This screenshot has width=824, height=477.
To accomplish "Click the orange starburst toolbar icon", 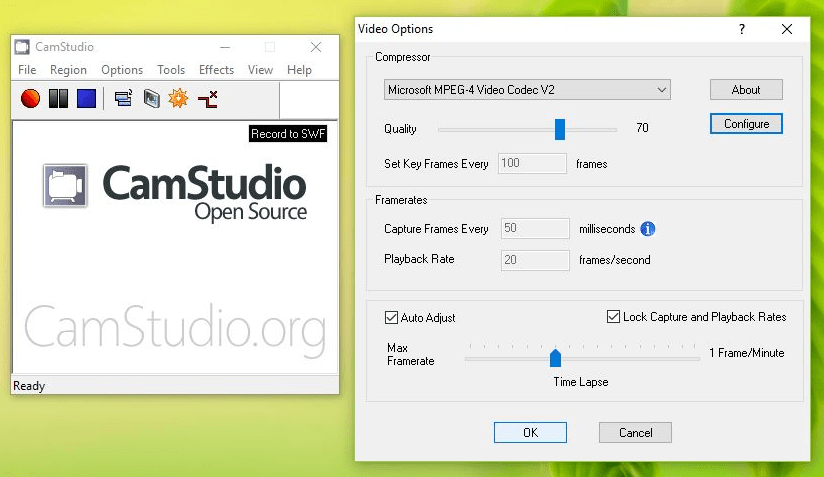I will tap(178, 99).
